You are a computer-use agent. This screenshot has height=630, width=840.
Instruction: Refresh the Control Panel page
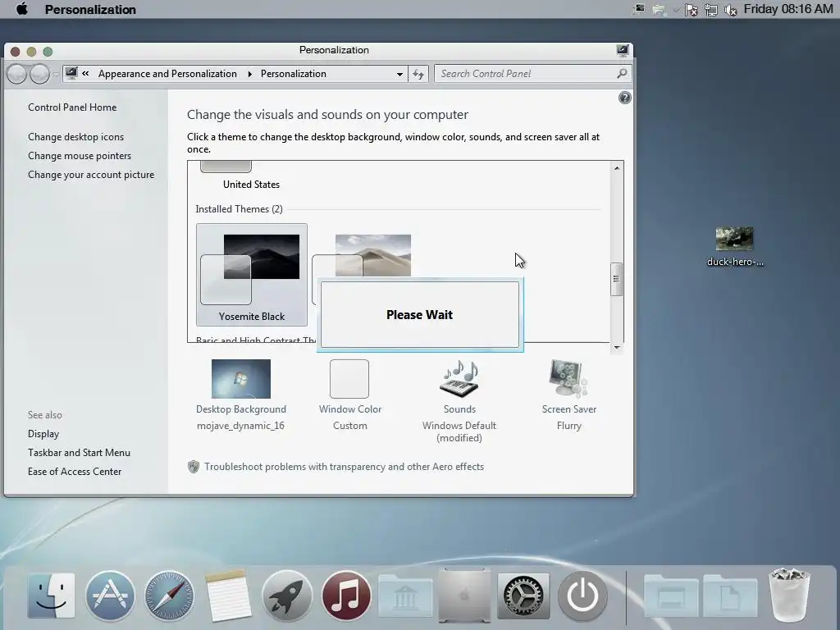[418, 74]
